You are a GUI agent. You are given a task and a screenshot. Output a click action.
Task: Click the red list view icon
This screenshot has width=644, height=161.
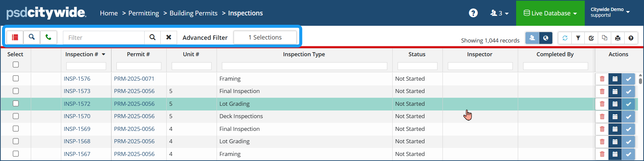[15, 37]
